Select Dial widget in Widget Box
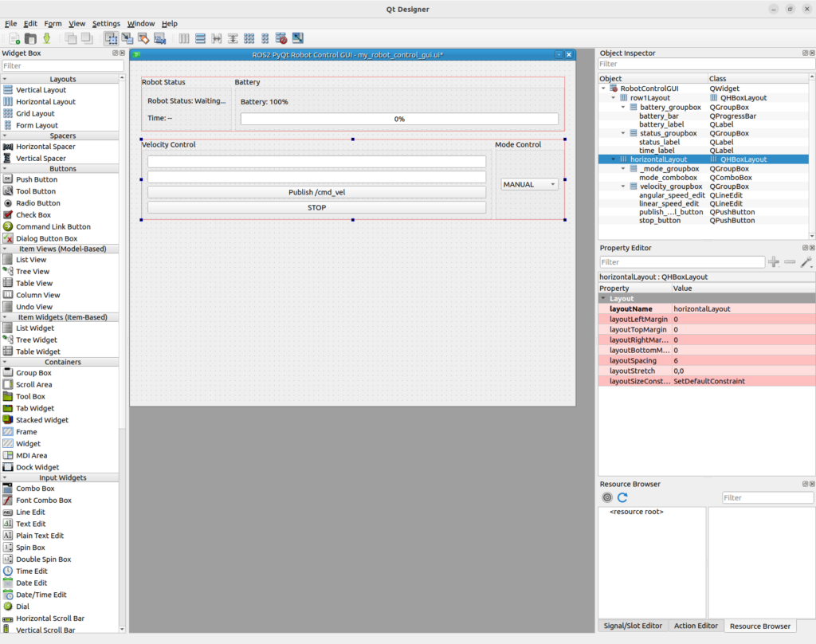This screenshot has width=816, height=644. click(x=22, y=607)
